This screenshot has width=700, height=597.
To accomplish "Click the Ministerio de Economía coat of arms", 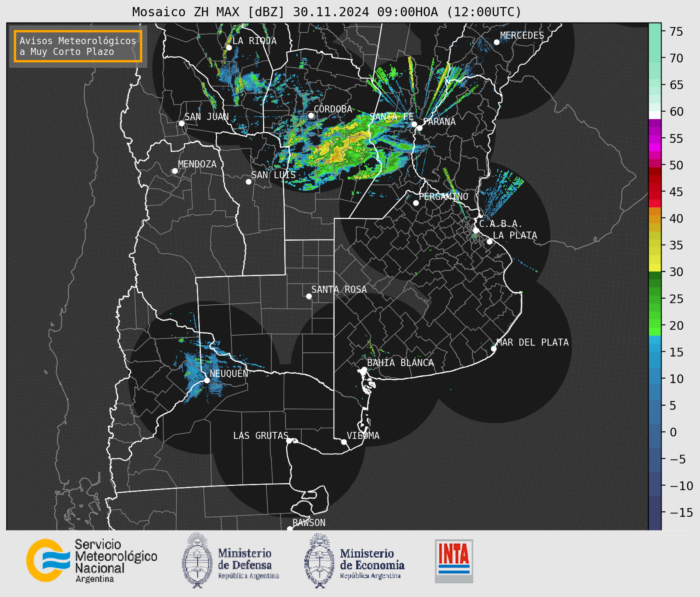I will 320,560.
